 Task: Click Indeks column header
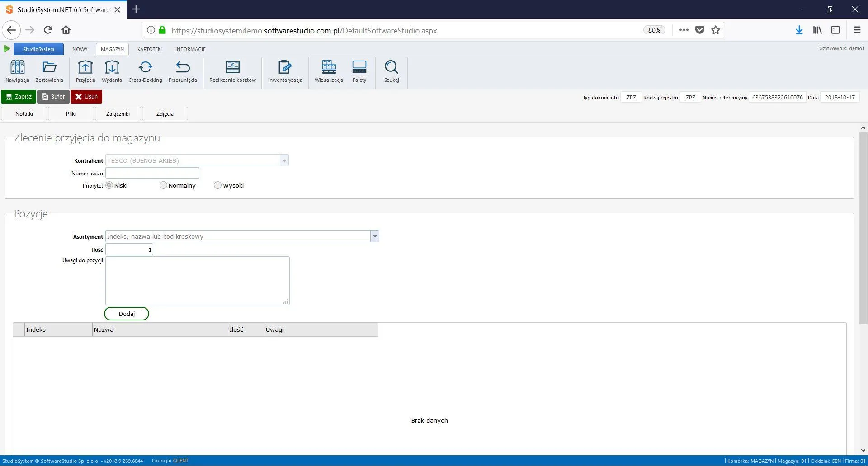click(58, 329)
